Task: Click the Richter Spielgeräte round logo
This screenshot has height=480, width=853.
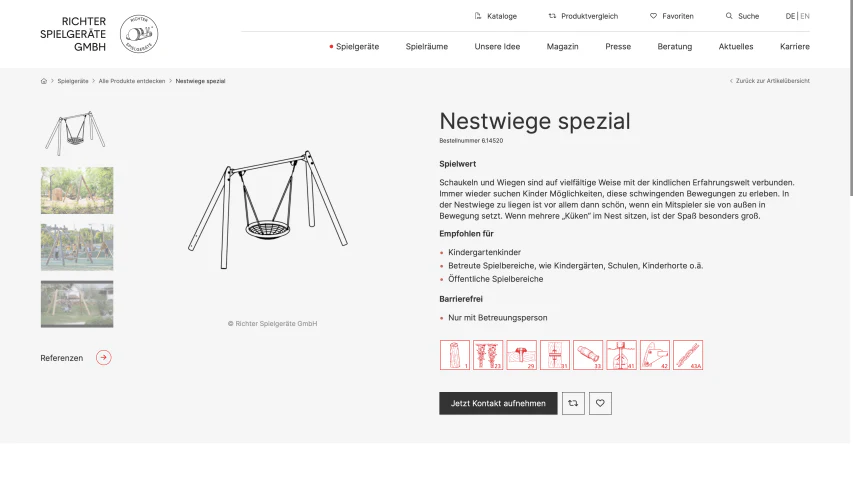Action: [139, 34]
